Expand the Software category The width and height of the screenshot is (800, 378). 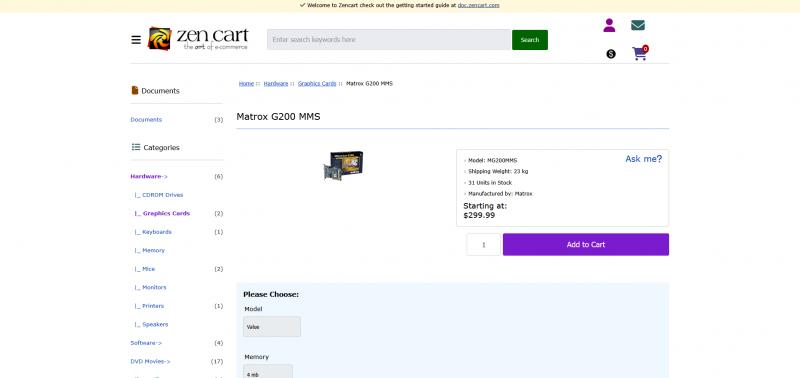pyautogui.click(x=146, y=343)
